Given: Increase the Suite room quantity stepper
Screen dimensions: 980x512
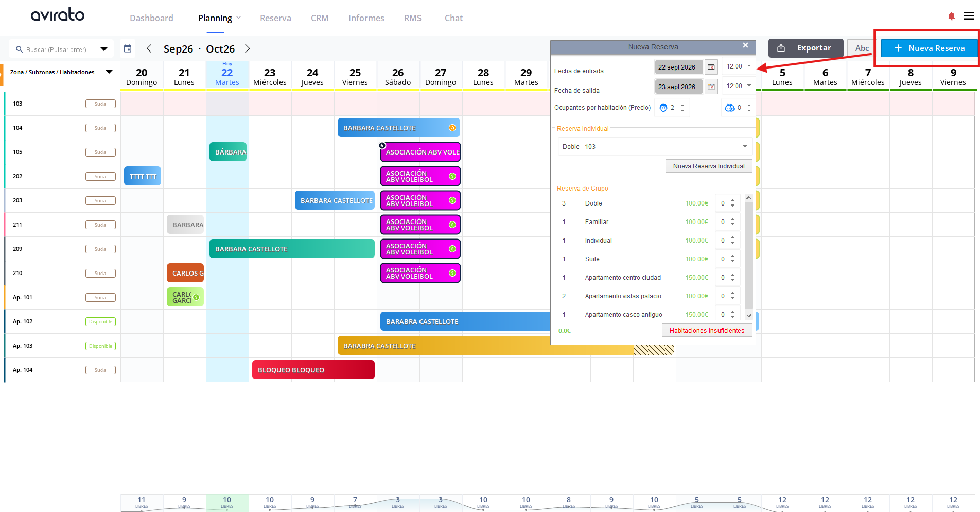Looking at the screenshot, I should (732, 256).
